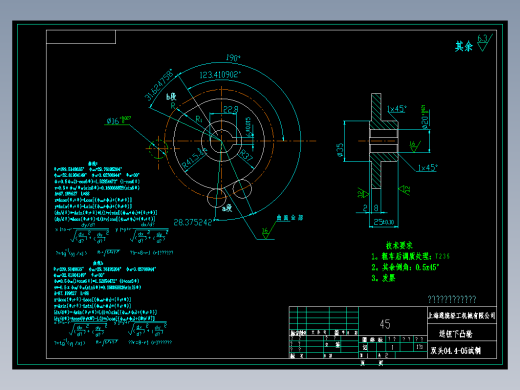520x390 pixels.
Task: Select the 6.3 roughness symbol top right
Action: click(x=485, y=43)
